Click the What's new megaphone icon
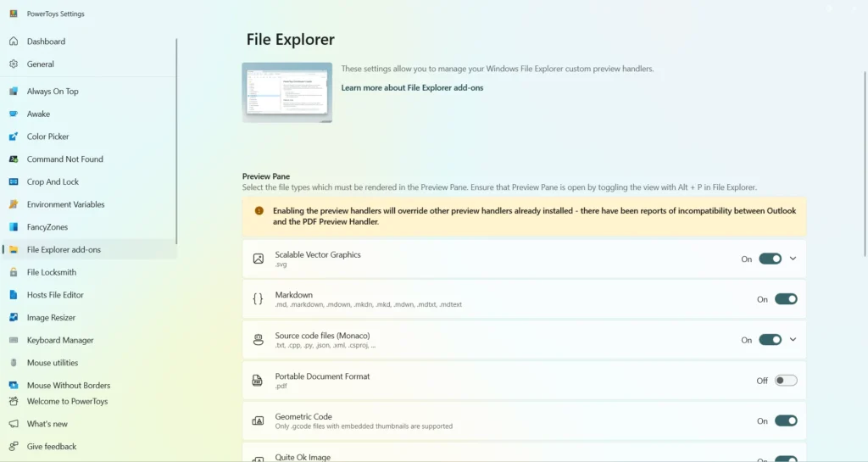Screen dimensions: 868x462 pyautogui.click(x=14, y=425)
